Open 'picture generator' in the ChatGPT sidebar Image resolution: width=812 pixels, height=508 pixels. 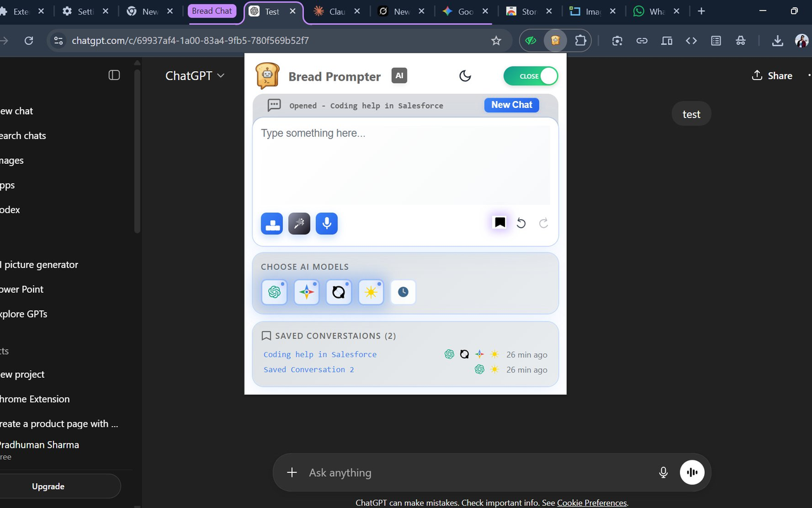click(39, 265)
